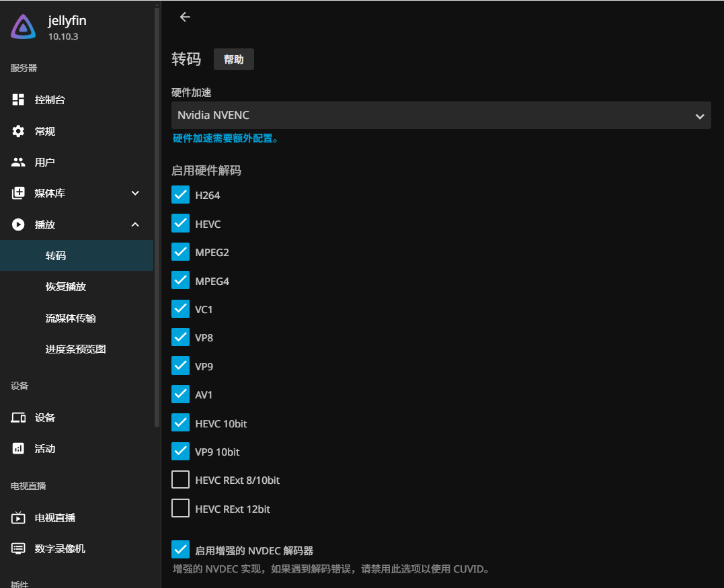Click the recorder icon beside 数字录像机

coord(18,549)
